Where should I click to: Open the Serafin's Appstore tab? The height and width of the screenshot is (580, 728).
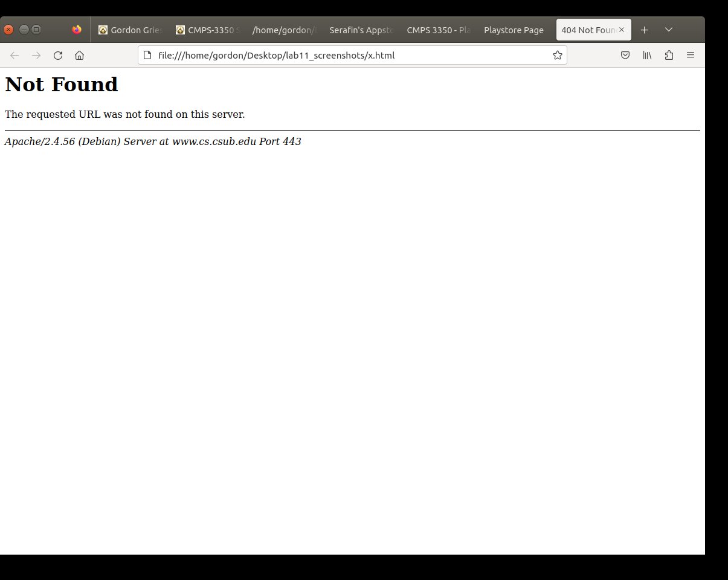coord(361,30)
